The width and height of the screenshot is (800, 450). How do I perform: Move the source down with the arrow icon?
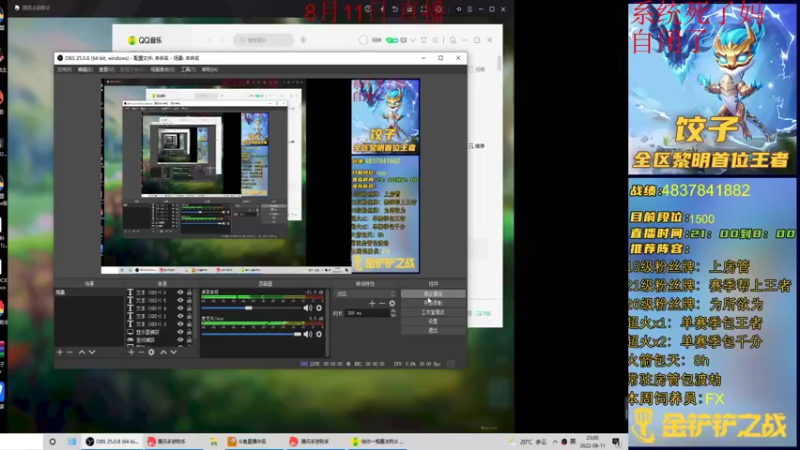173,352
